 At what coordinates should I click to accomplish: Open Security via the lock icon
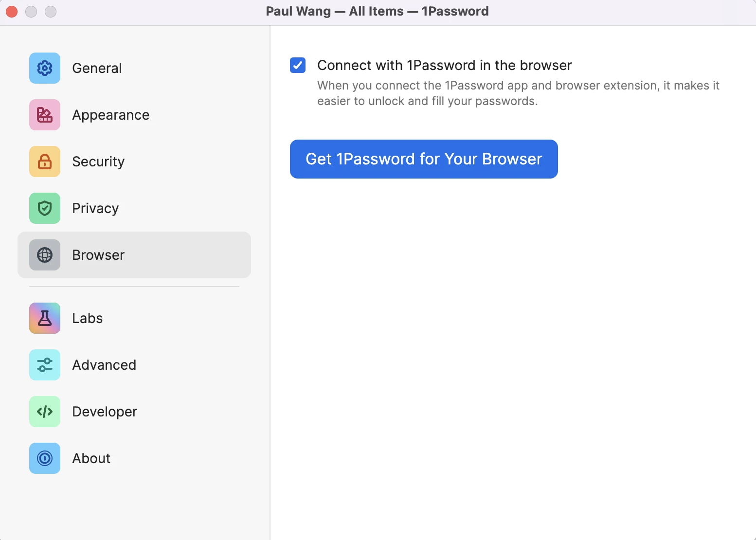[45, 162]
